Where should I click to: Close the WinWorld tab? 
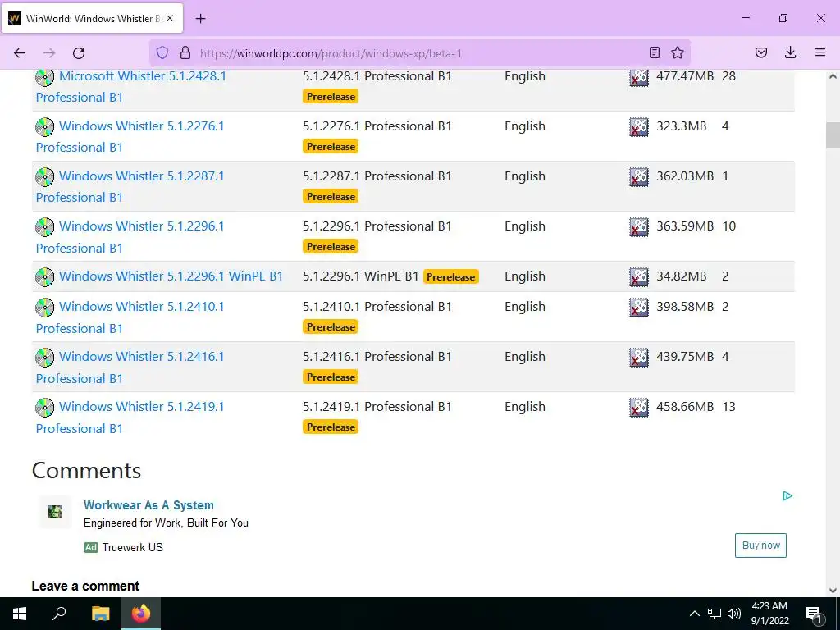[170, 18]
